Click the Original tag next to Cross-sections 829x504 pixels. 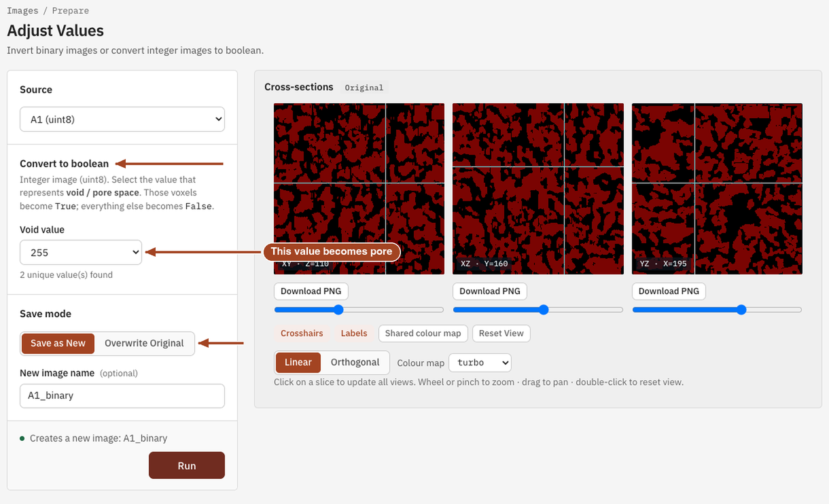[364, 88]
